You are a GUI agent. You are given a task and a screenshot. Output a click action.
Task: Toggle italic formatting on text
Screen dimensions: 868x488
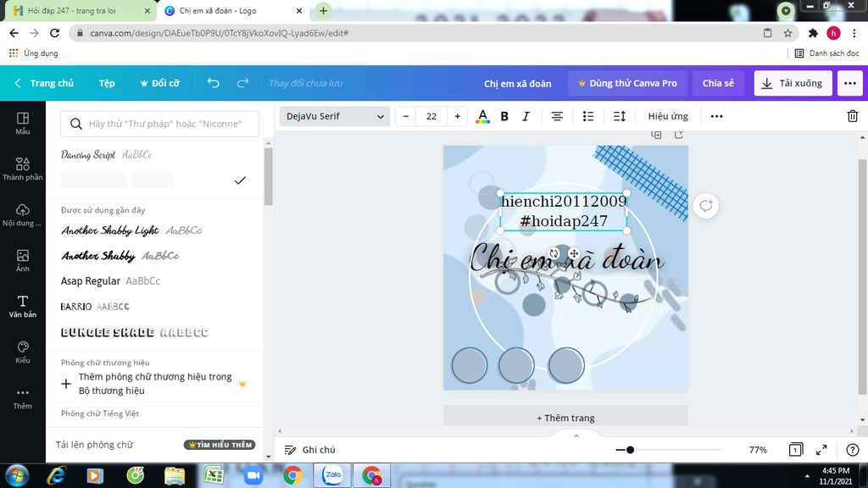click(526, 116)
